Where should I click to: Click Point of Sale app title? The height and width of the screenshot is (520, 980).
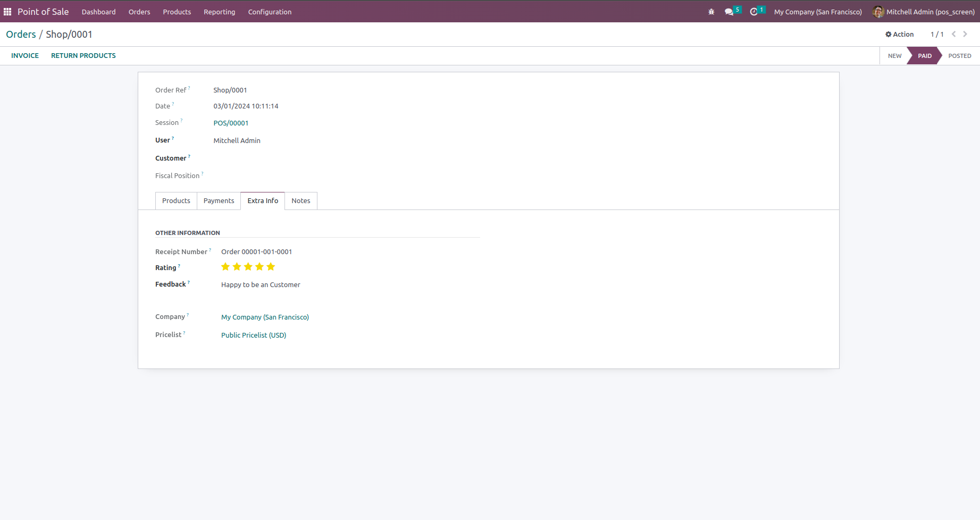[43, 12]
